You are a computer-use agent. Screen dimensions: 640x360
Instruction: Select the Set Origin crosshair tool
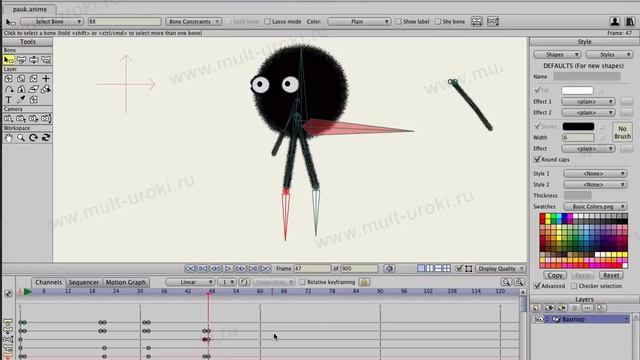(x=46, y=78)
